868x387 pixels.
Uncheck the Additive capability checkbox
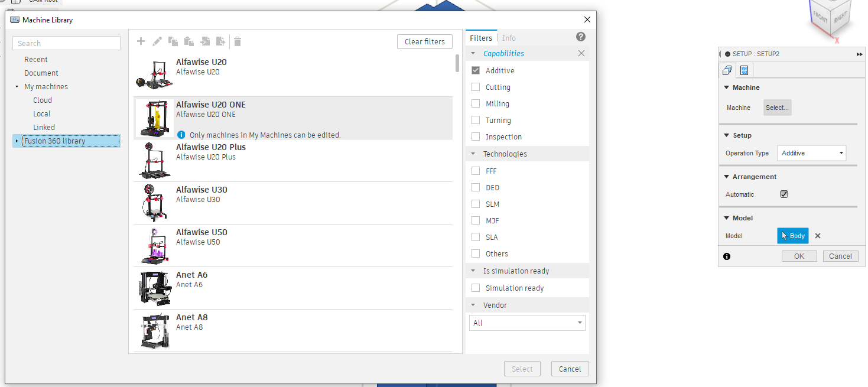click(476, 70)
